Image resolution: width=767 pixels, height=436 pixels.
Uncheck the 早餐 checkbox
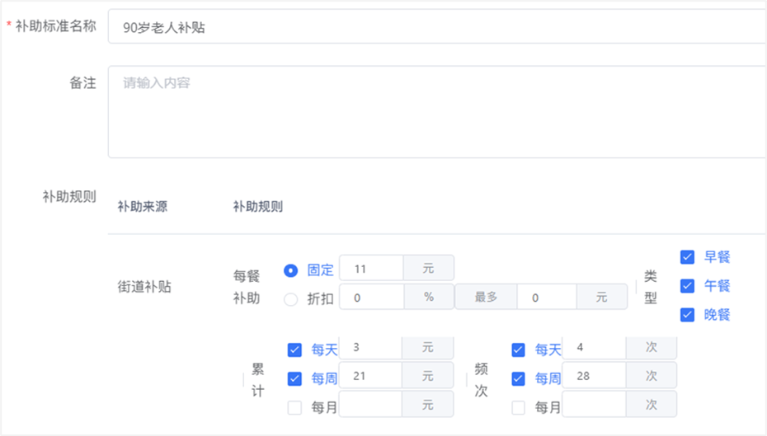pos(687,257)
